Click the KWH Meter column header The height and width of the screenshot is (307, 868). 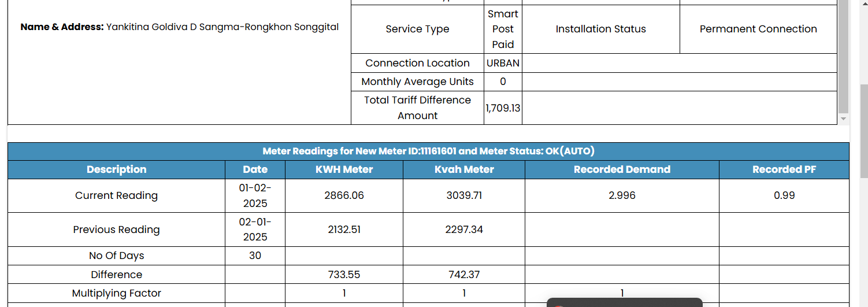pyautogui.click(x=344, y=169)
